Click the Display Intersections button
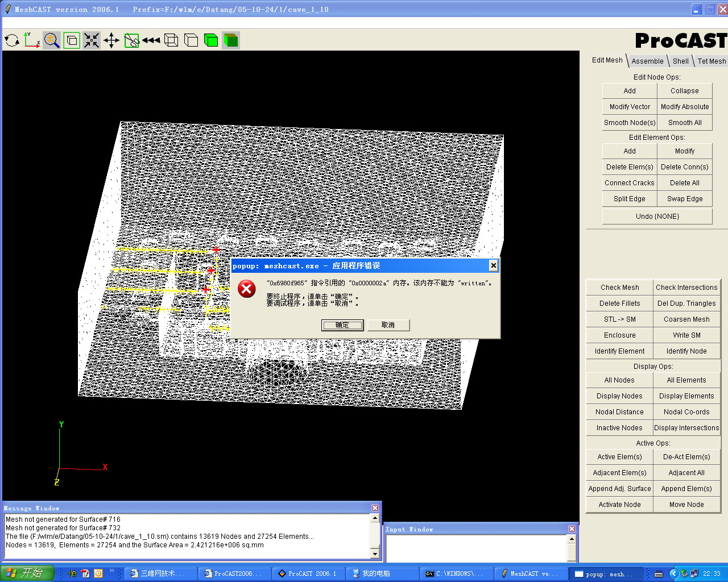 tap(686, 428)
